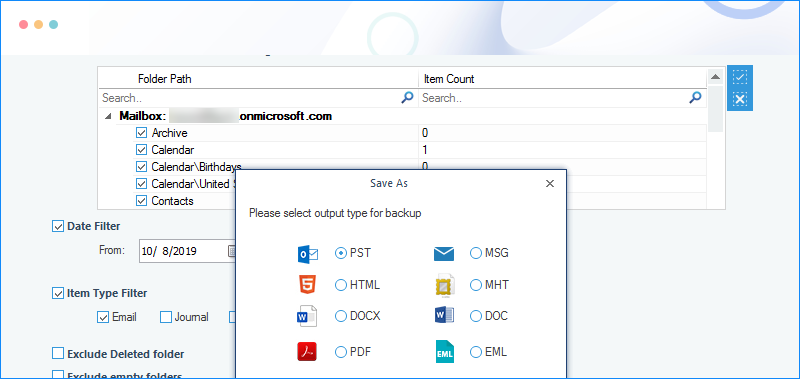Click the EML file format icon
The width and height of the screenshot is (800, 379).
coord(444,351)
